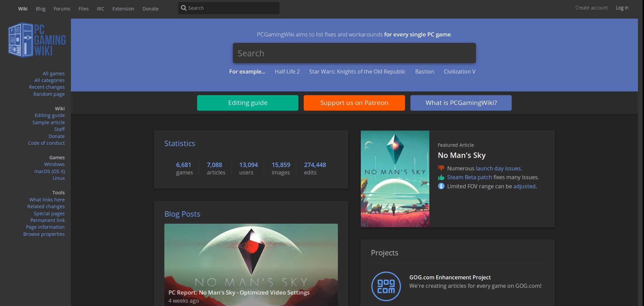Select the Civilization V example link
Viewport: 644px width, 306px height.
coord(460,72)
